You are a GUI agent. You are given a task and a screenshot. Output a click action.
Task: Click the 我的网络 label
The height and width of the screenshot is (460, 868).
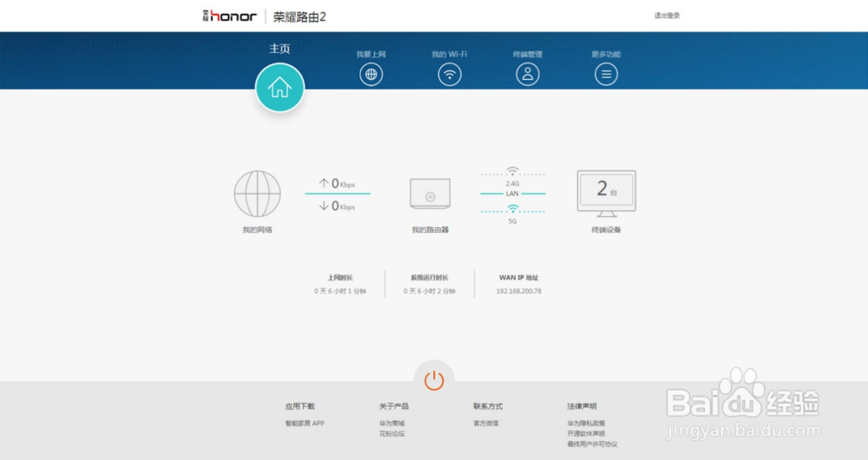[x=258, y=230]
